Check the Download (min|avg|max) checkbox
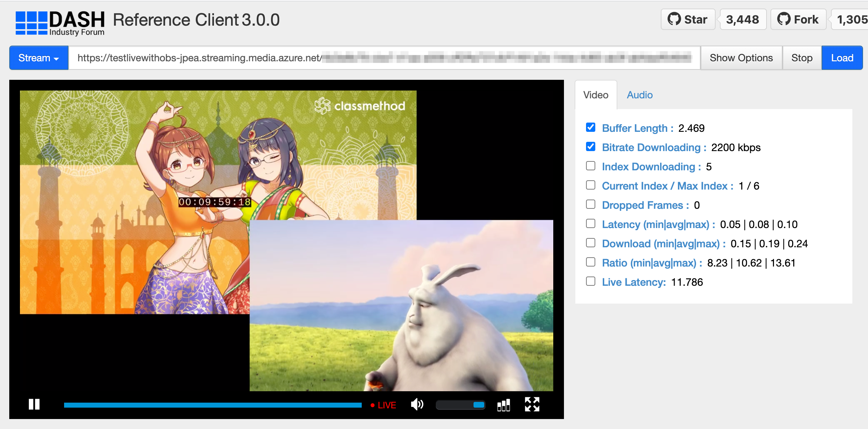Screen dimensions: 868x429 [x=591, y=243]
